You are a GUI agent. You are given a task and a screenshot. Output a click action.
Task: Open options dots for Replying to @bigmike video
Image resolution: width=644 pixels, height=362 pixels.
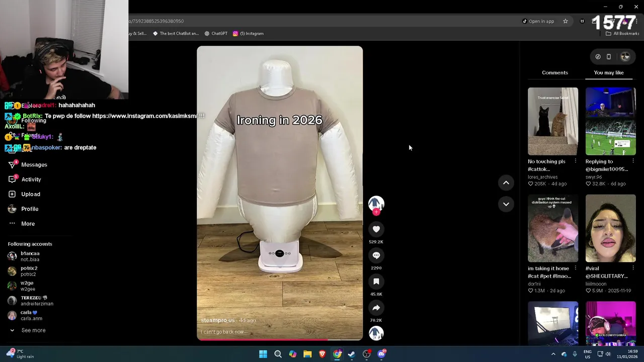pyautogui.click(x=633, y=161)
